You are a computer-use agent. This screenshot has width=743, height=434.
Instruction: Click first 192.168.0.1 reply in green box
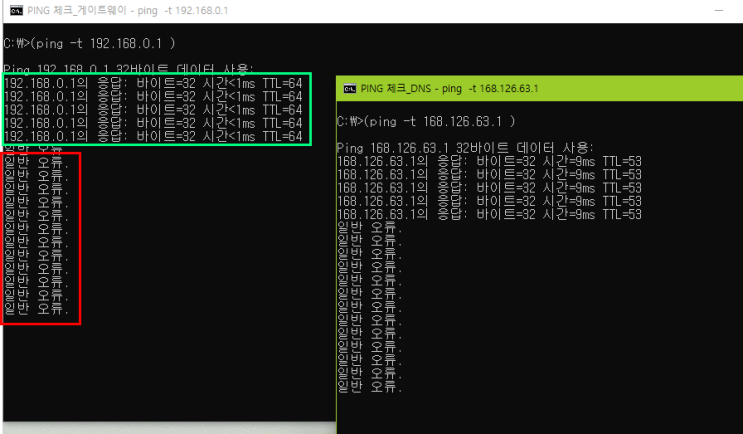pos(153,83)
